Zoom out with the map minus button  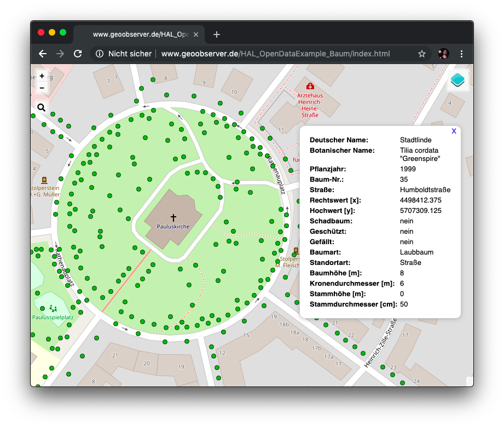42,88
